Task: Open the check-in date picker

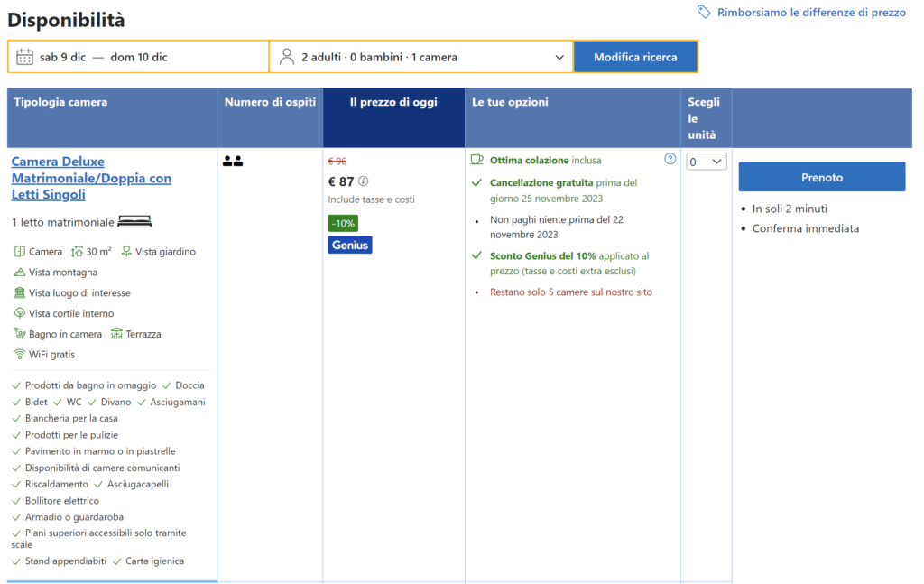Action: point(63,57)
